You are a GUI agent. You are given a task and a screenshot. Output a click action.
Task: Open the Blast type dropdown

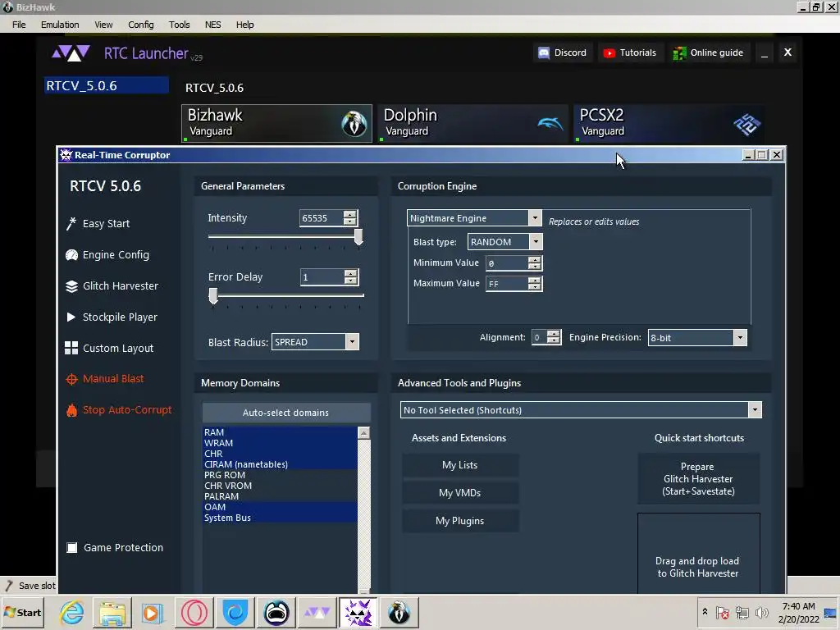click(535, 242)
